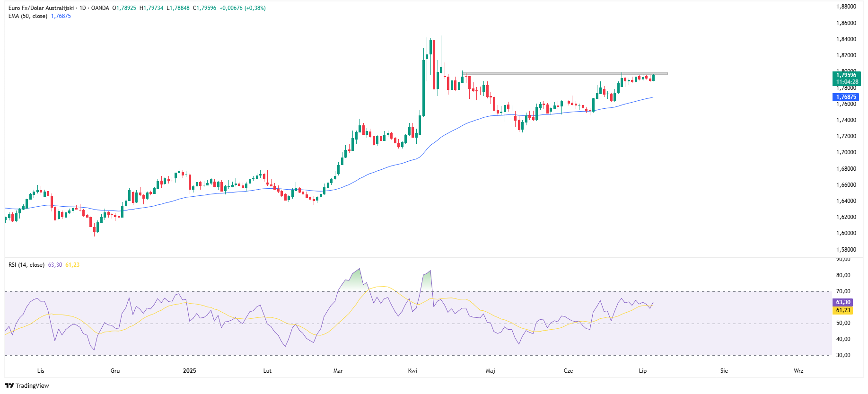Click RSI axis label 30,00
868x394 pixels.
coord(843,355)
